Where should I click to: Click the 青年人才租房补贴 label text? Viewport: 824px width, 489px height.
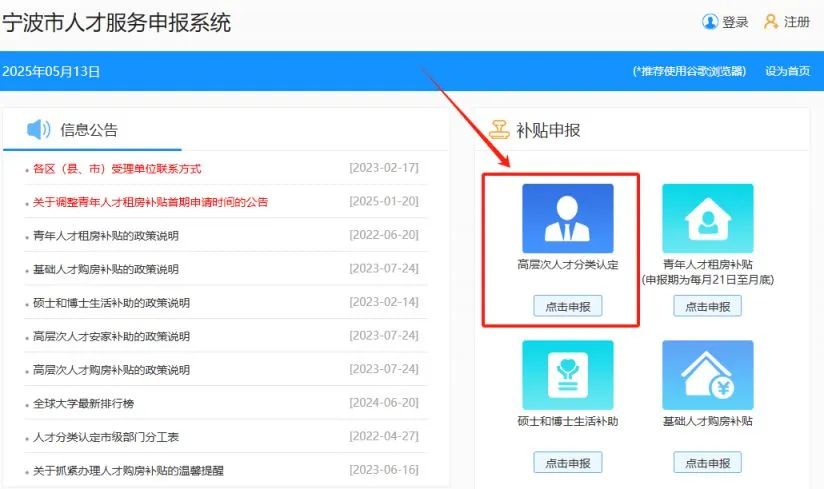click(x=707, y=264)
